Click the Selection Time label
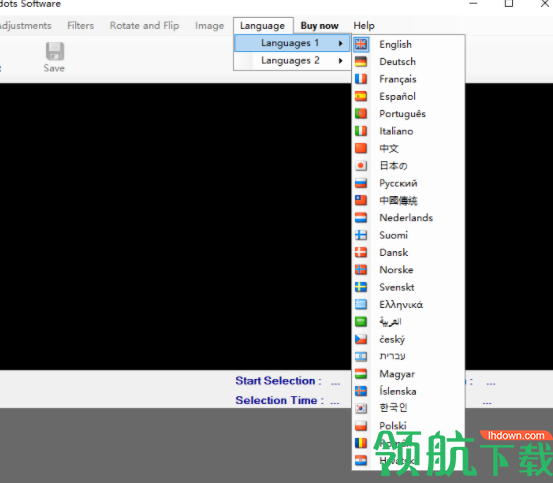This screenshot has width=553, height=483. coord(279,400)
